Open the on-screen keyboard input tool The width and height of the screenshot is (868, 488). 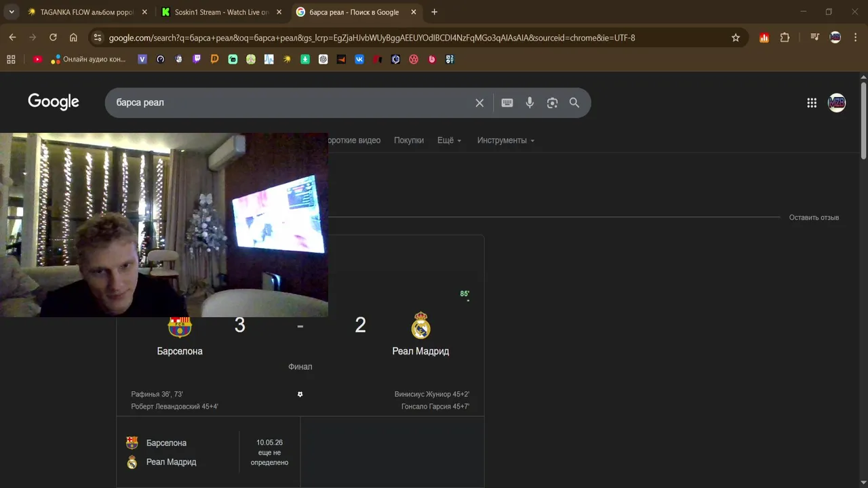click(x=507, y=102)
